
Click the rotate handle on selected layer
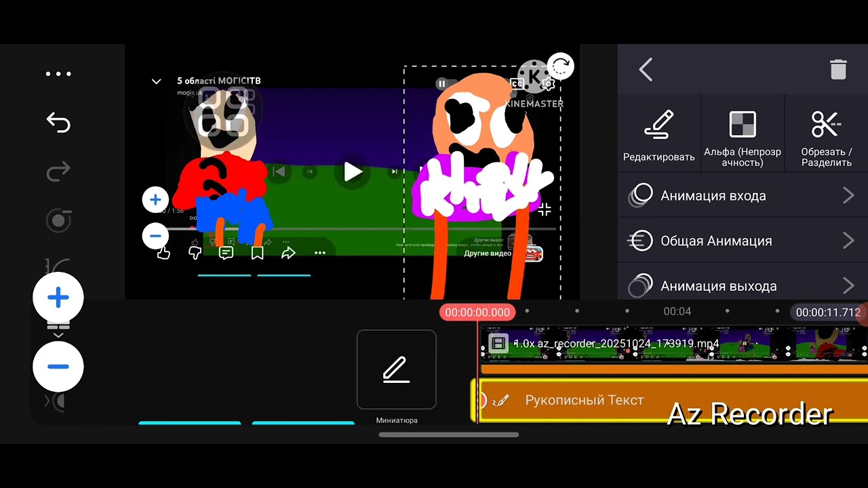pos(560,66)
